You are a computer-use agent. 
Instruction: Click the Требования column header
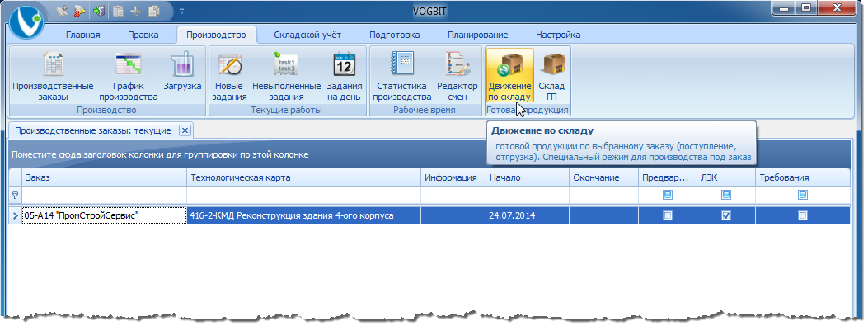tap(803, 177)
